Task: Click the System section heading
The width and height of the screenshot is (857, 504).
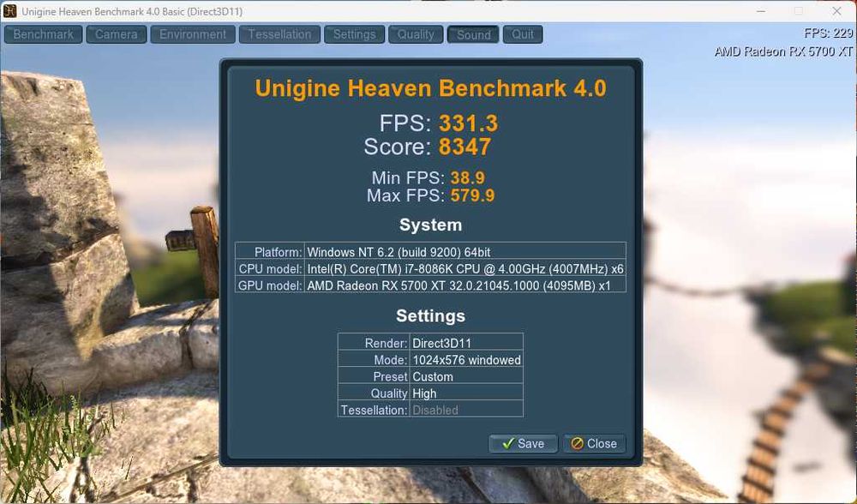Action: coord(431,225)
